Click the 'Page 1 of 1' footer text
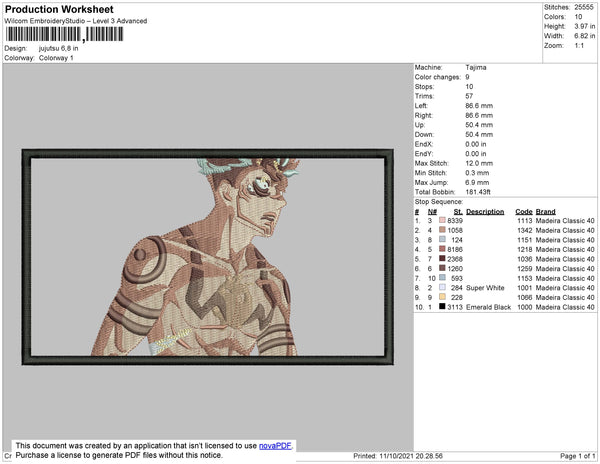 [578, 456]
